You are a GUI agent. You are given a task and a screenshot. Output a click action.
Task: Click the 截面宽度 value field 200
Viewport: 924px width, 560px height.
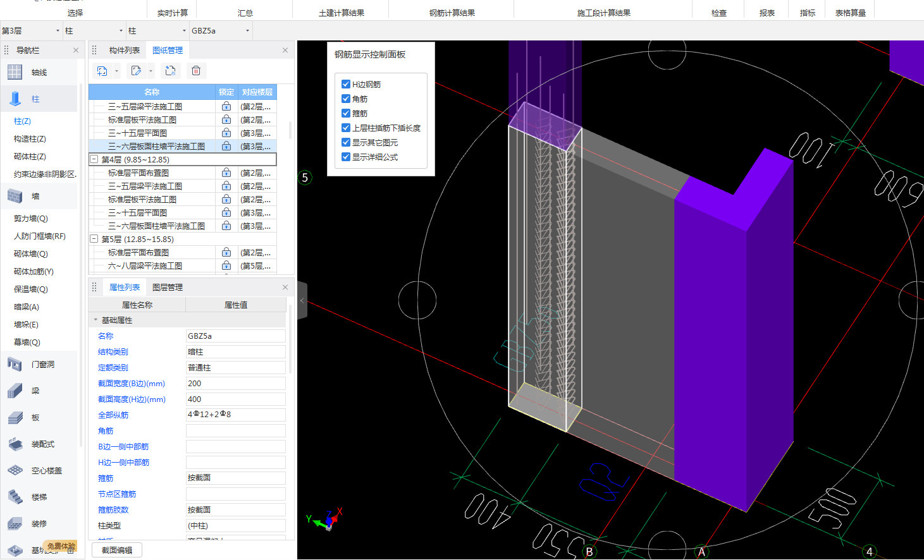(235, 383)
